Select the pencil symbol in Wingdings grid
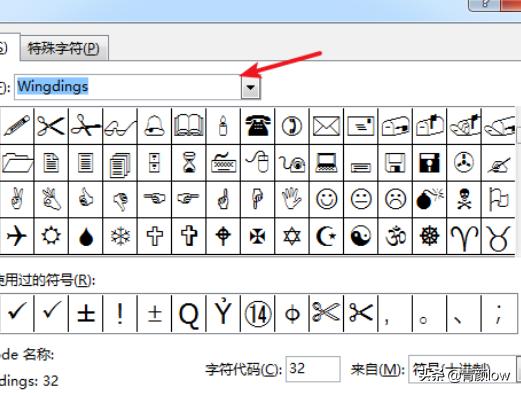The width and height of the screenshot is (521, 393). click(17, 126)
